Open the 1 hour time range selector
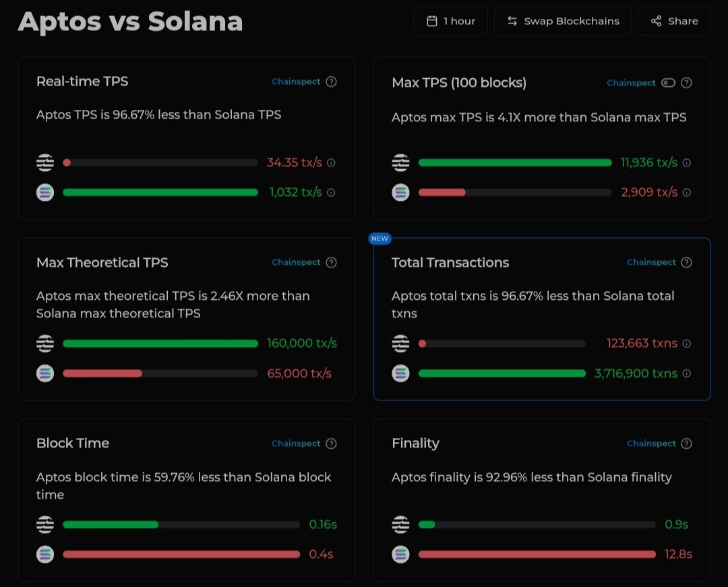 [450, 21]
